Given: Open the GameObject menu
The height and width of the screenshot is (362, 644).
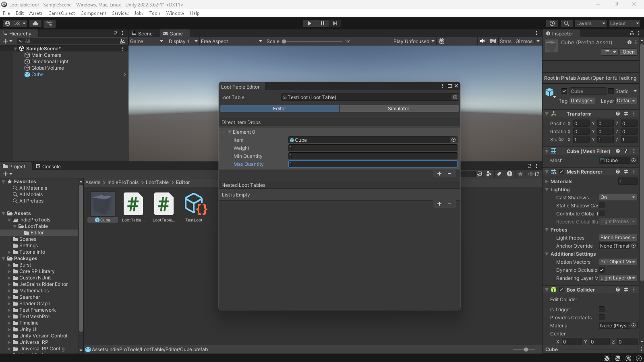Looking at the screenshot, I should (x=62, y=13).
